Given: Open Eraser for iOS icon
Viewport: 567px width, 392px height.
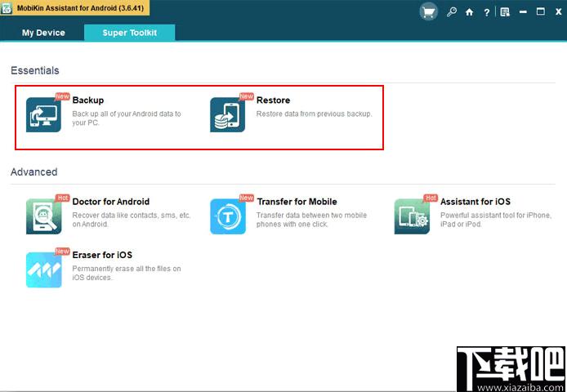Looking at the screenshot, I should pyautogui.click(x=43, y=269).
